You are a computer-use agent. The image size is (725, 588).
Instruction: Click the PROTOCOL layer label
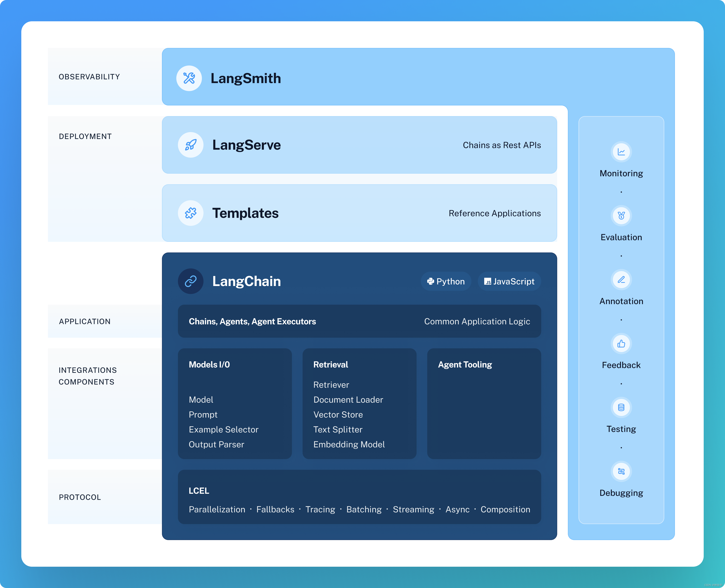80,497
